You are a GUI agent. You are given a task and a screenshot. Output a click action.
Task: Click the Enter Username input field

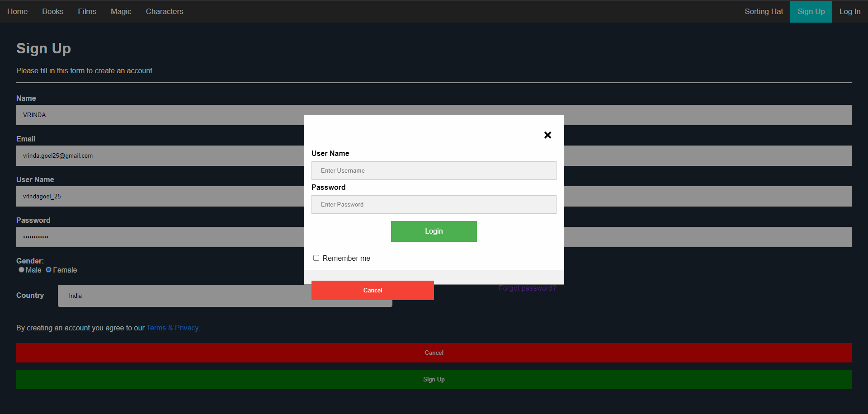[x=434, y=170]
